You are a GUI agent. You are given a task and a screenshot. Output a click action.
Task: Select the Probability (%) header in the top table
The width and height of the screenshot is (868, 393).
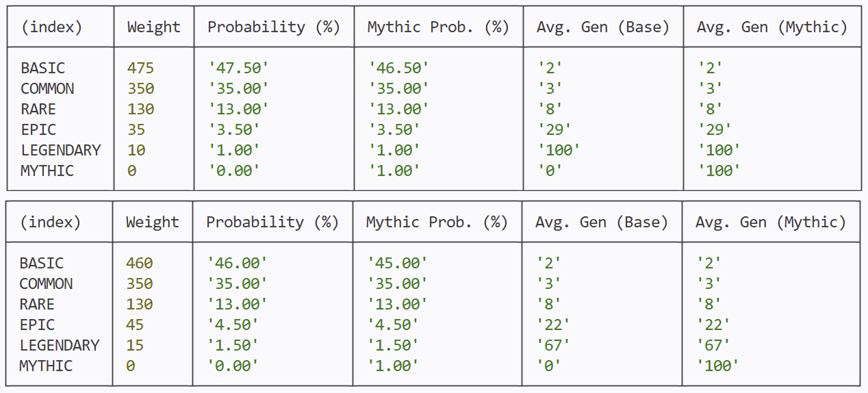274,27
